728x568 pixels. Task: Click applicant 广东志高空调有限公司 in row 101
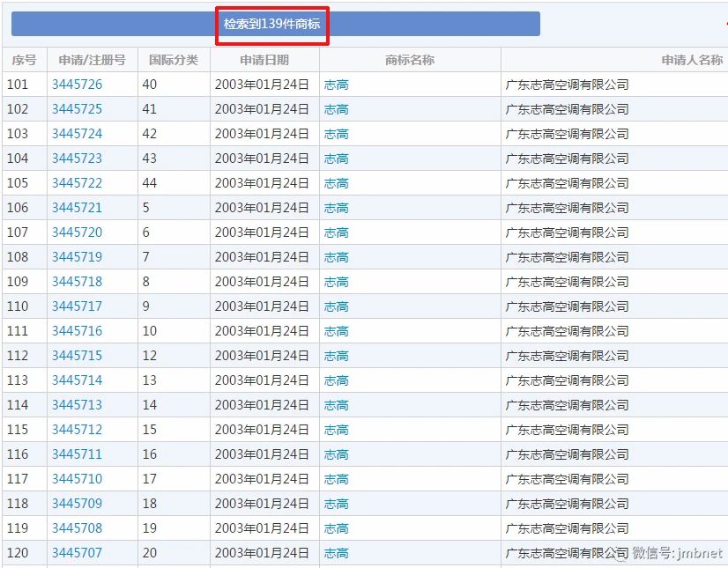coord(567,85)
